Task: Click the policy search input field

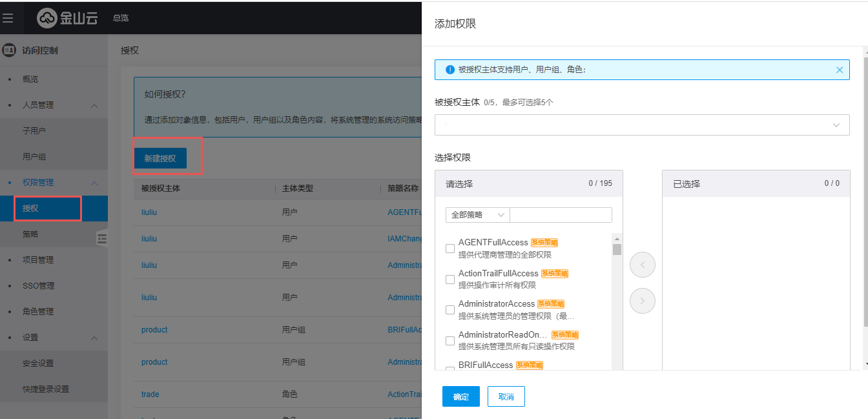Action: point(561,215)
